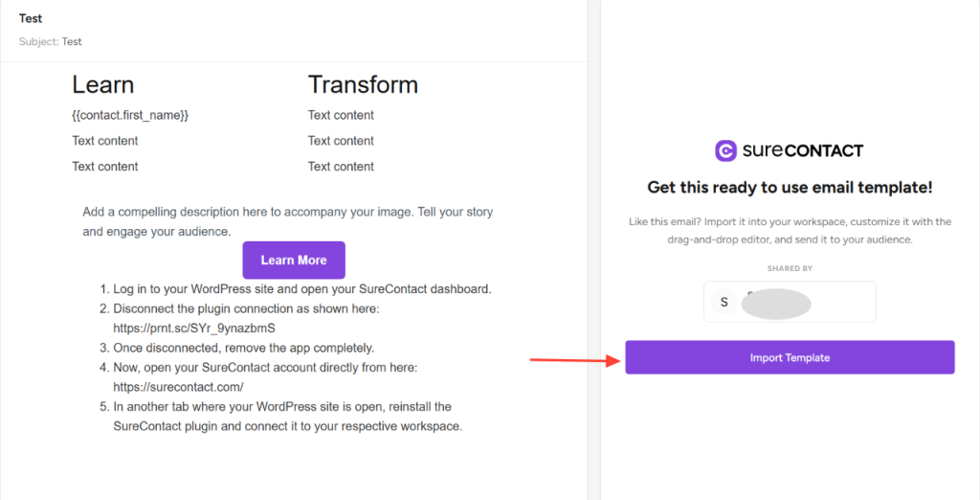Select the "Transform" column heading
The width and height of the screenshot is (980, 500).
click(x=363, y=84)
